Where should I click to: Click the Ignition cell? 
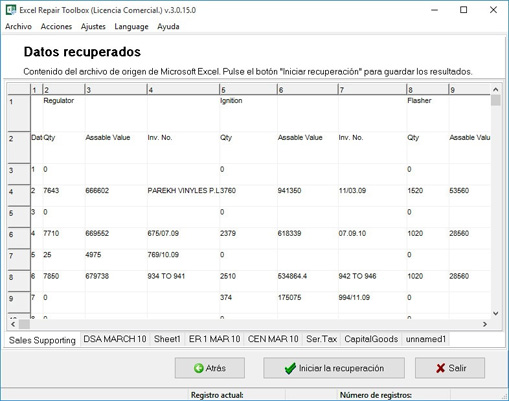[248, 113]
